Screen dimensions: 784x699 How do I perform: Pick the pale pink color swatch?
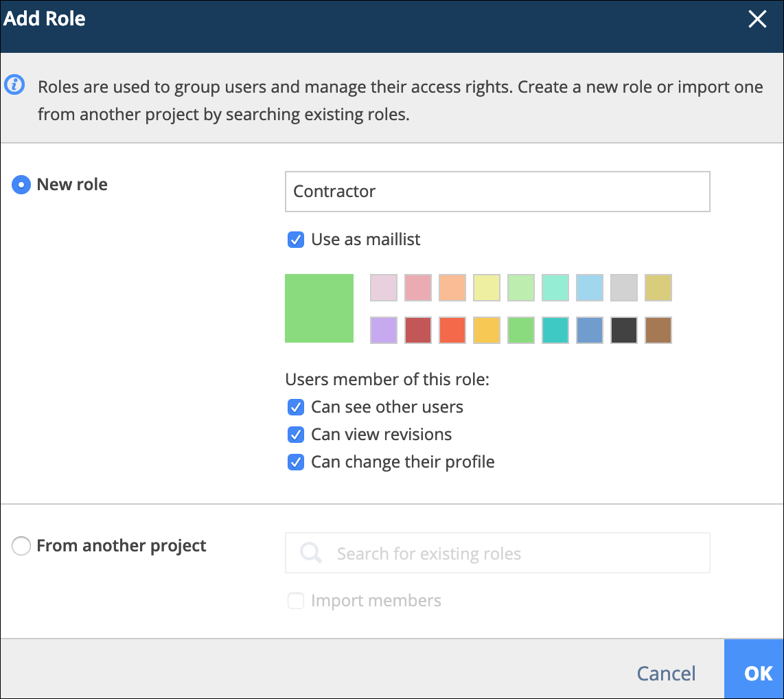click(x=384, y=288)
